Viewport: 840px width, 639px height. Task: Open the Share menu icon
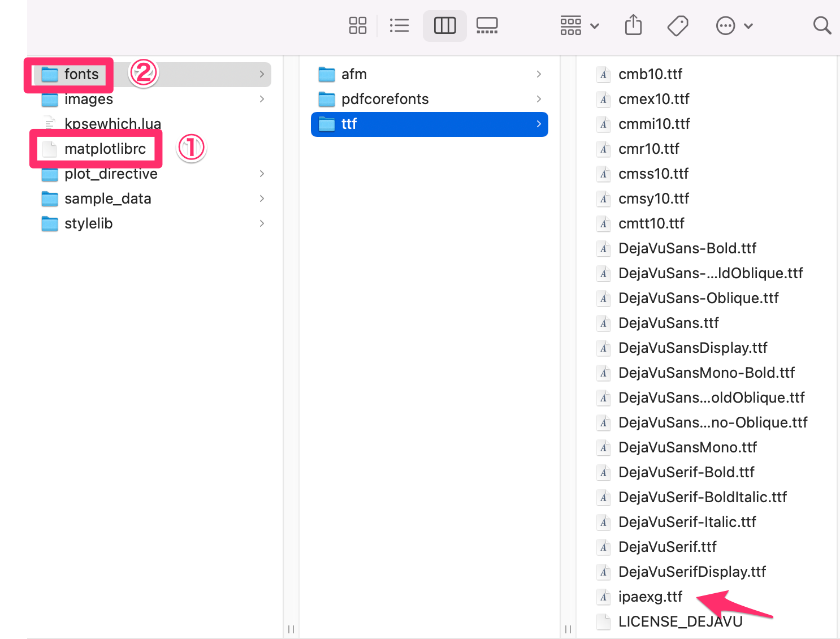tap(633, 25)
